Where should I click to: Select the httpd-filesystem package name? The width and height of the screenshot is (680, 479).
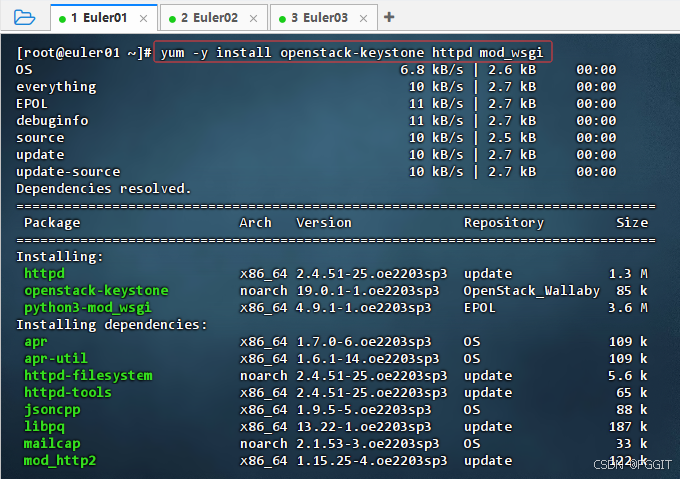(x=88, y=375)
